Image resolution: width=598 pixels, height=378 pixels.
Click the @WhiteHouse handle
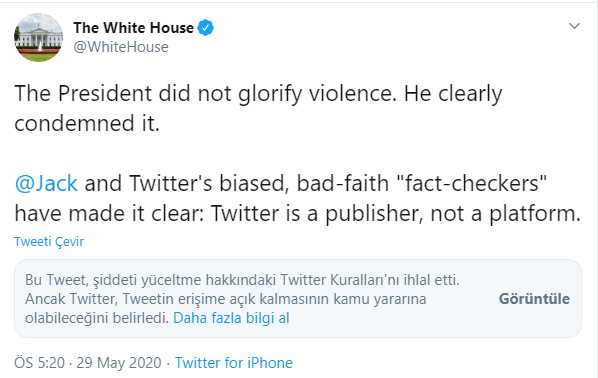click(x=121, y=47)
